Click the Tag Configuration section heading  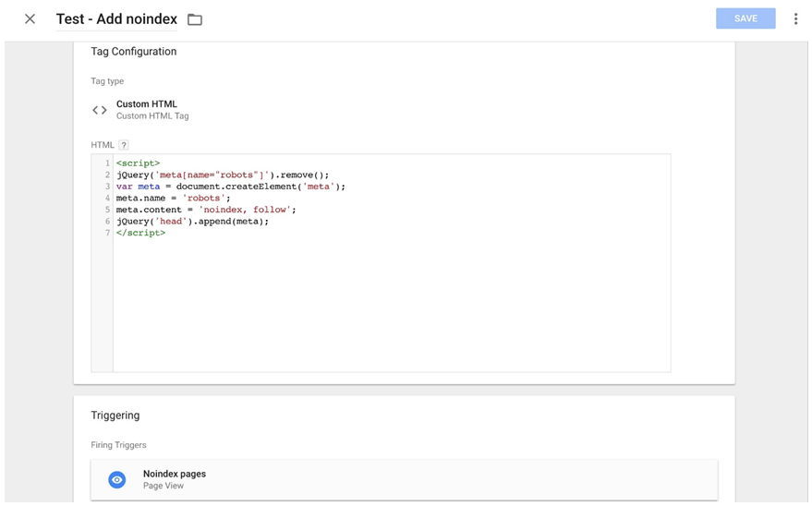[134, 51]
